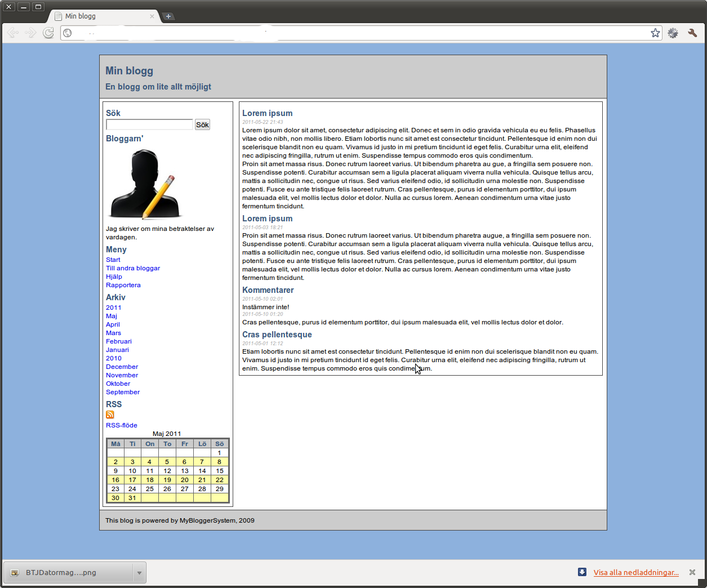The image size is (707, 588).
Task: Select day 18 in the calendar
Action: (x=150, y=480)
